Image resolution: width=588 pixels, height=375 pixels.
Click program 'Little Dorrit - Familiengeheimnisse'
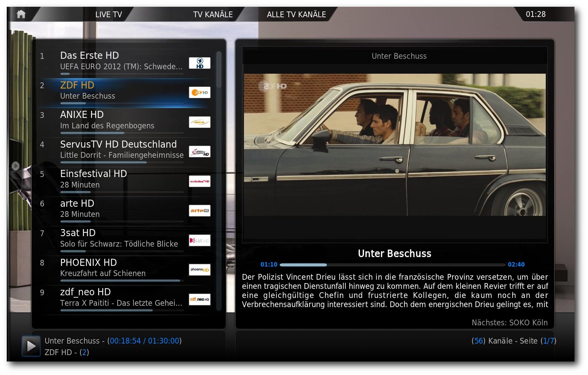pos(122,155)
